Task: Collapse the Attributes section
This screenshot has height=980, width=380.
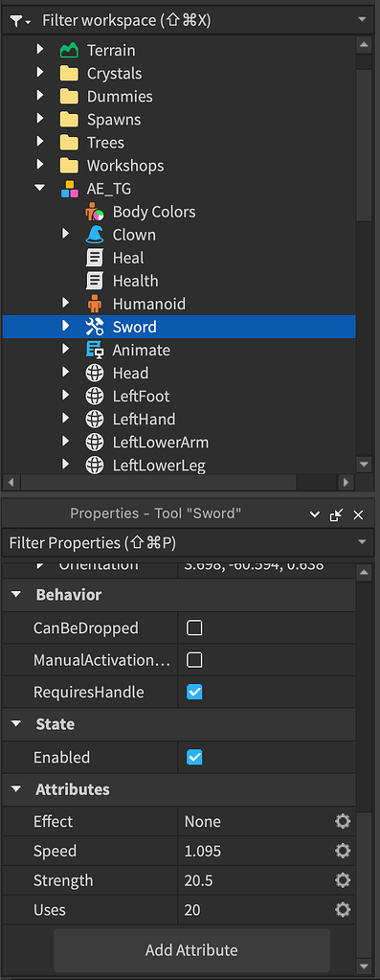Action: pyautogui.click(x=16, y=789)
